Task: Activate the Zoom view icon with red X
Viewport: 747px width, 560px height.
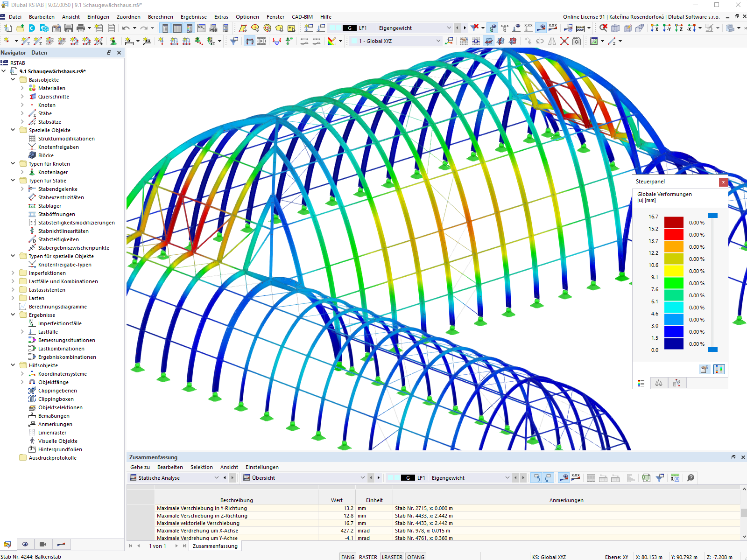Action: pyautogui.click(x=603, y=28)
